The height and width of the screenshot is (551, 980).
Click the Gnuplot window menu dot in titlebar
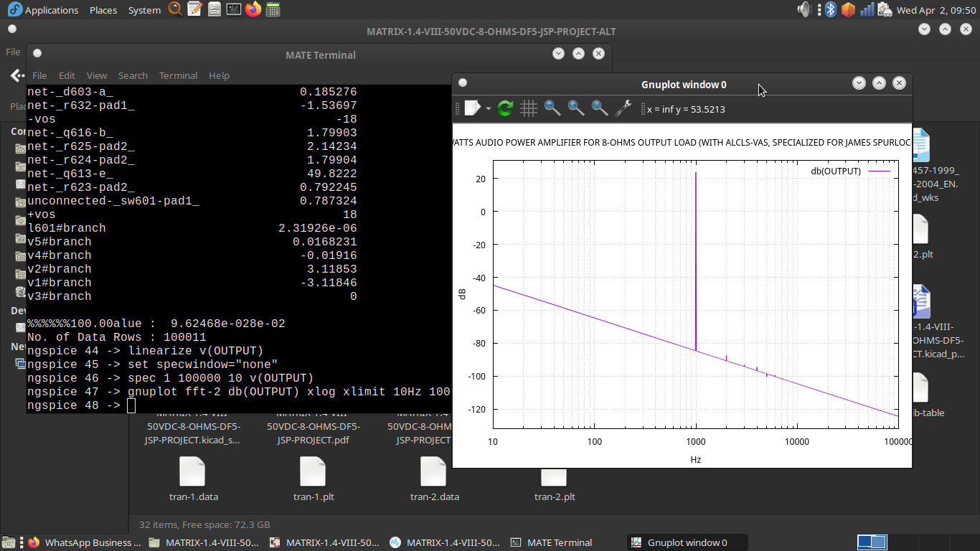463,83
